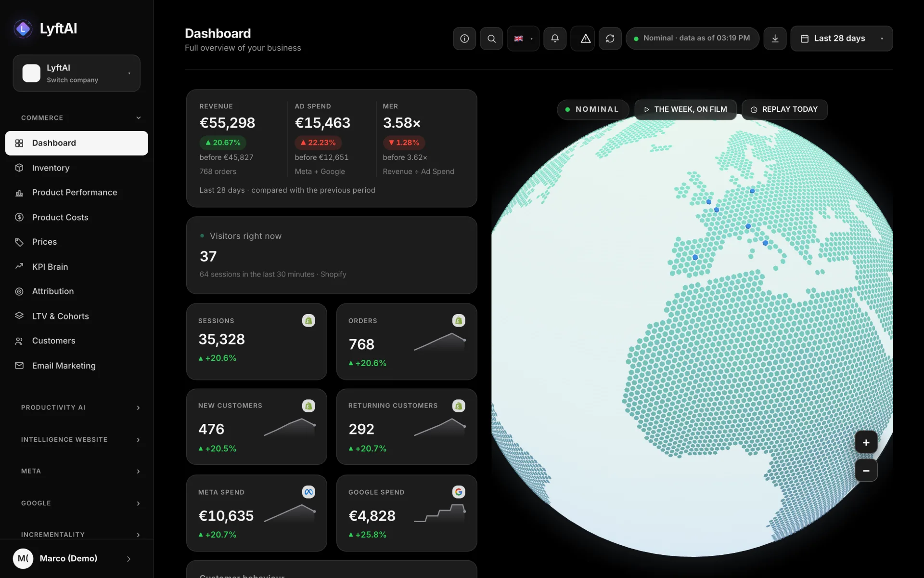Click the Nominal status pill above globe
This screenshot has width=924, height=578.
pyautogui.click(x=593, y=109)
